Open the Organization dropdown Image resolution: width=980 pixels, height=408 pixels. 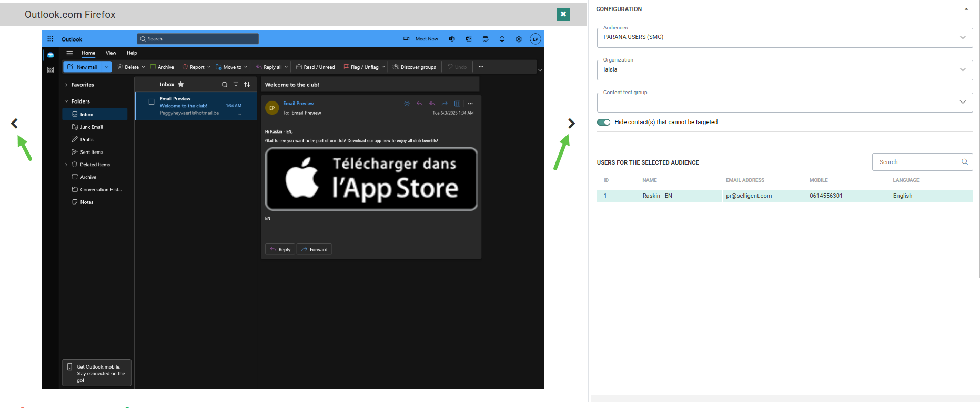click(x=784, y=69)
